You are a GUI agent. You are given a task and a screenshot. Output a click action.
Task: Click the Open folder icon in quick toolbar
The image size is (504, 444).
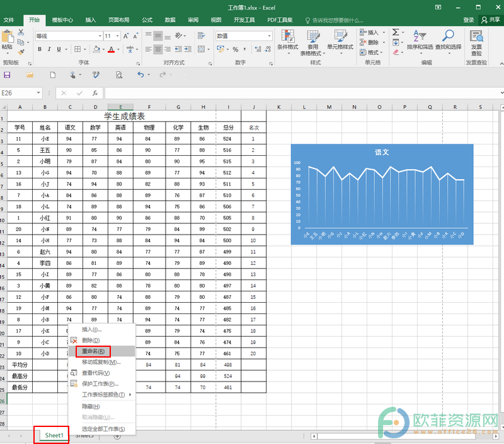30,75
